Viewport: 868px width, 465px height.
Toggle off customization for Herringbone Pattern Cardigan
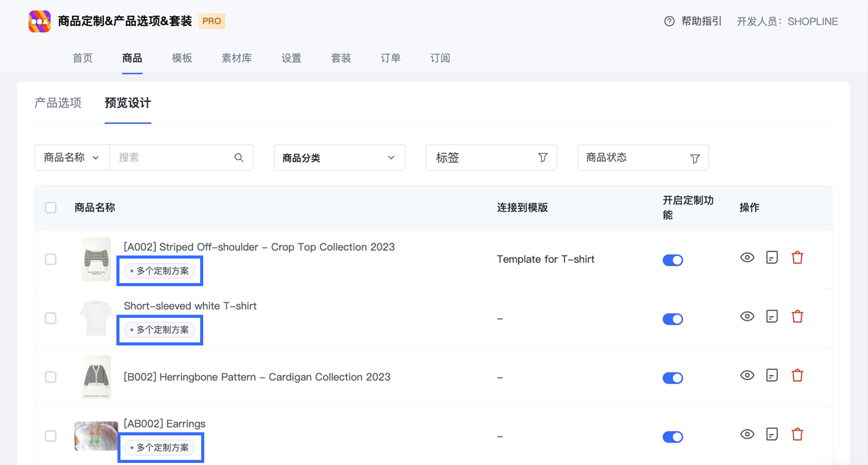[x=672, y=378]
